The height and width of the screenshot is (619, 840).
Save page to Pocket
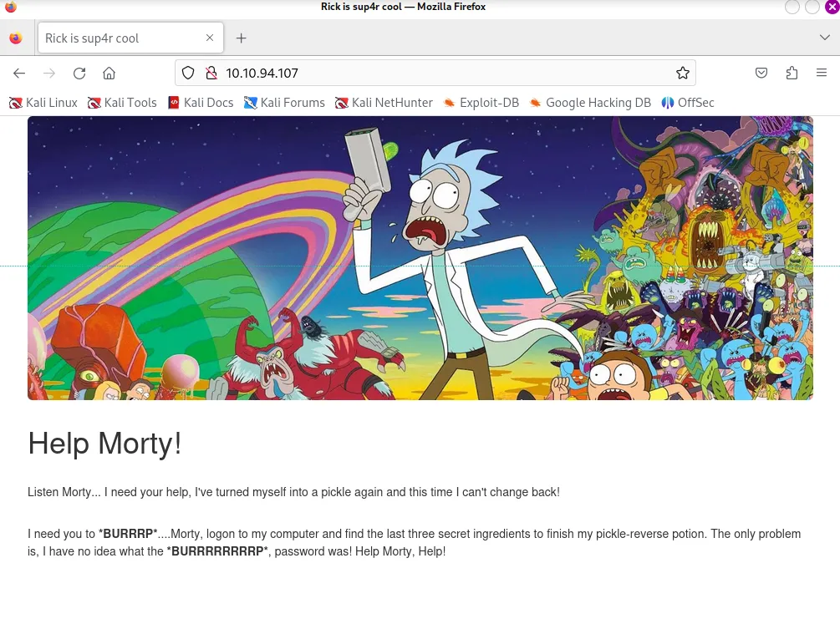pyautogui.click(x=761, y=73)
